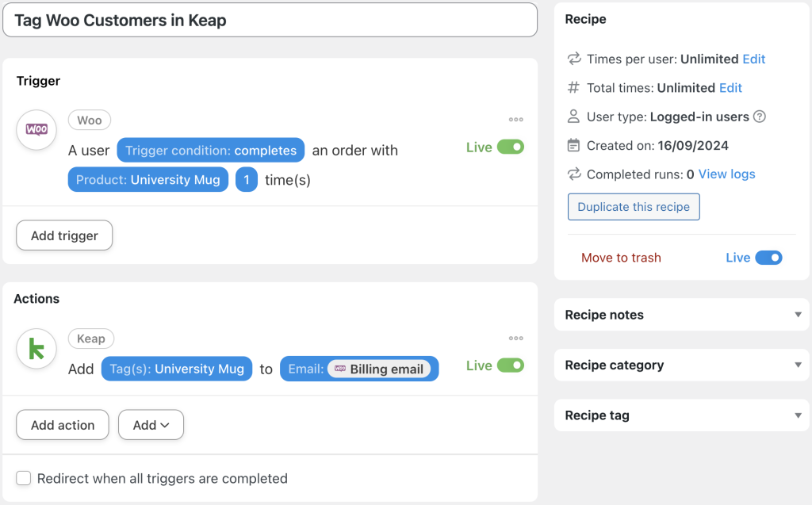Open the Add dropdown under Actions
The image size is (812, 505).
pos(151,425)
